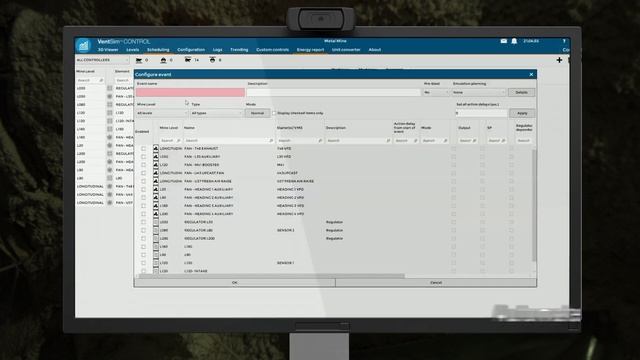The height and width of the screenshot is (360, 640).
Task: Open the notification bell icon
Action: point(514,41)
